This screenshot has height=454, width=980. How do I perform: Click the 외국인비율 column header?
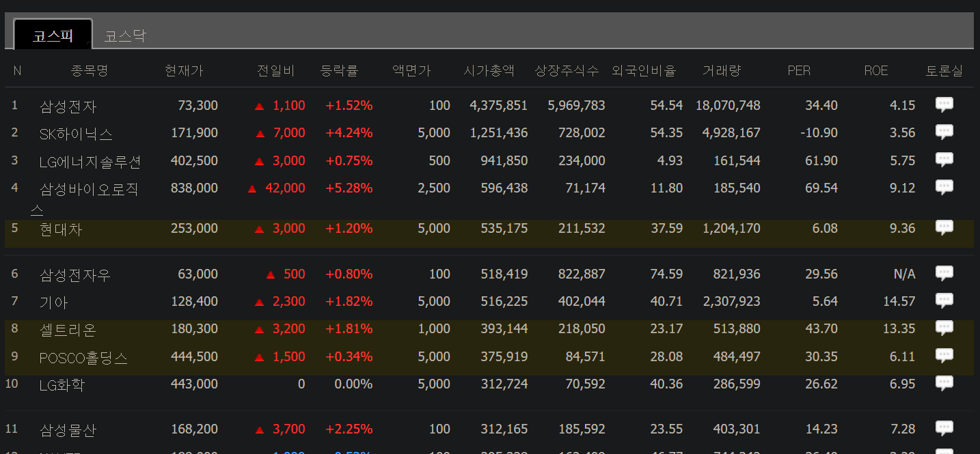(x=644, y=70)
